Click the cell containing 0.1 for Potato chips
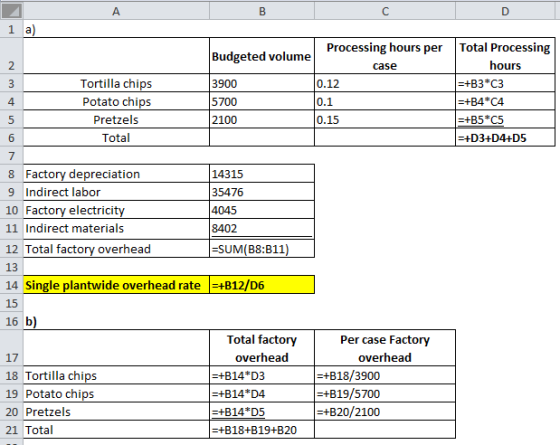 [385, 101]
